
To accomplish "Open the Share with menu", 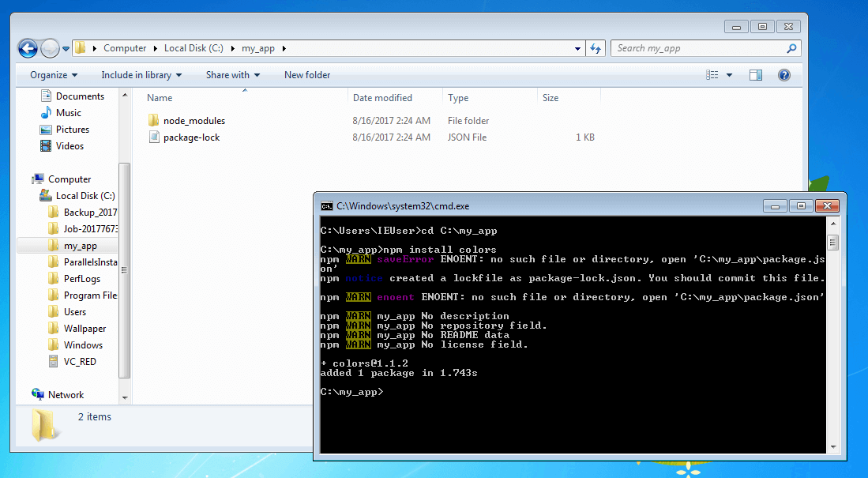I will tap(233, 75).
